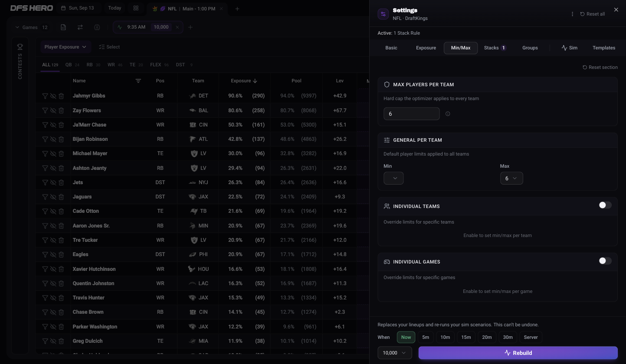
Task: Click the info icon beside max players input
Action: [448, 114]
